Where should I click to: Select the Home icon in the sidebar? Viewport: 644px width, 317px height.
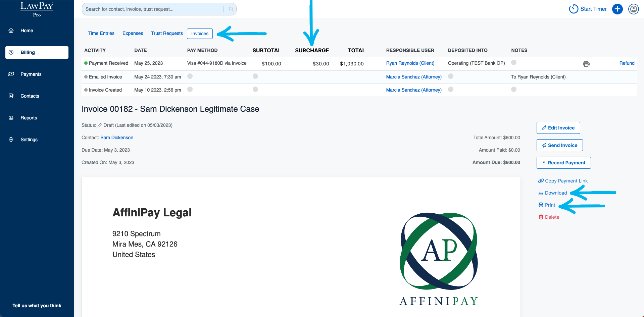pos(11,30)
